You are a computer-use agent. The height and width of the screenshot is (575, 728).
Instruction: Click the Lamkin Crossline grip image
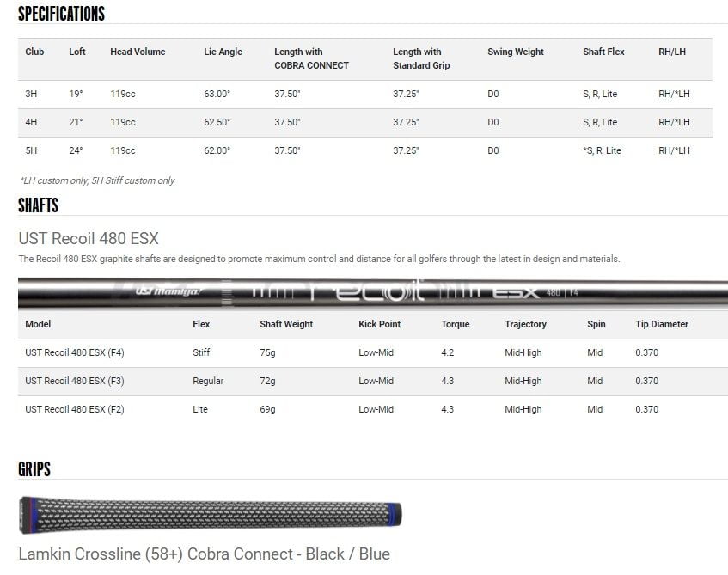point(211,515)
